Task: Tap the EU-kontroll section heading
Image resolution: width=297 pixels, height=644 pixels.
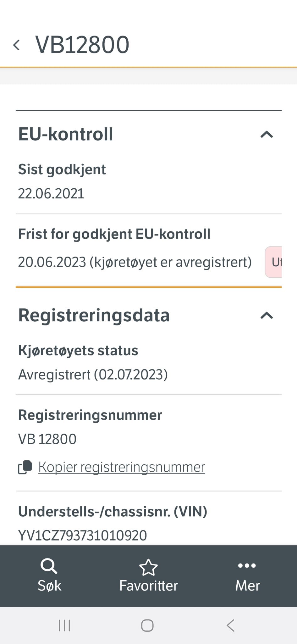Action: pos(66,134)
